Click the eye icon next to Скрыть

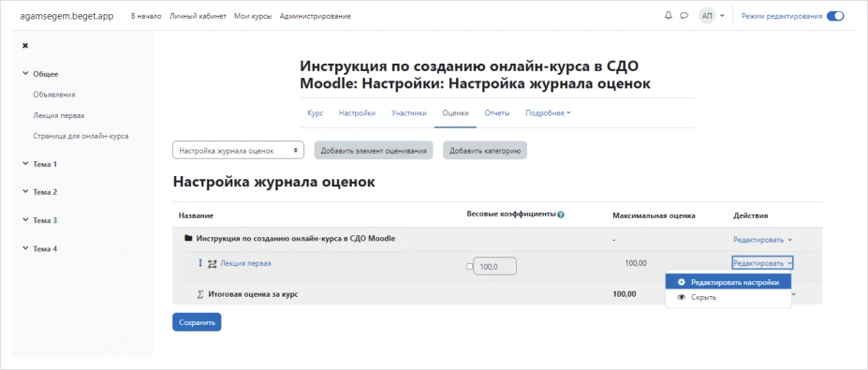click(682, 298)
